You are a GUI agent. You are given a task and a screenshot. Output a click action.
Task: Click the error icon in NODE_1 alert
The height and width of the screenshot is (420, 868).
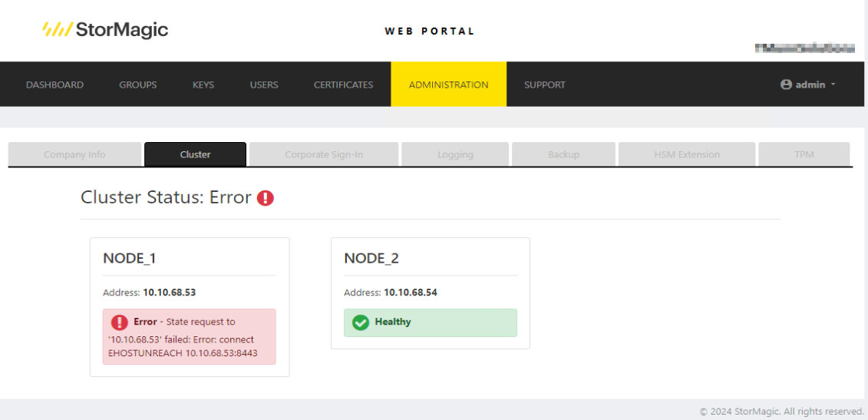point(120,322)
